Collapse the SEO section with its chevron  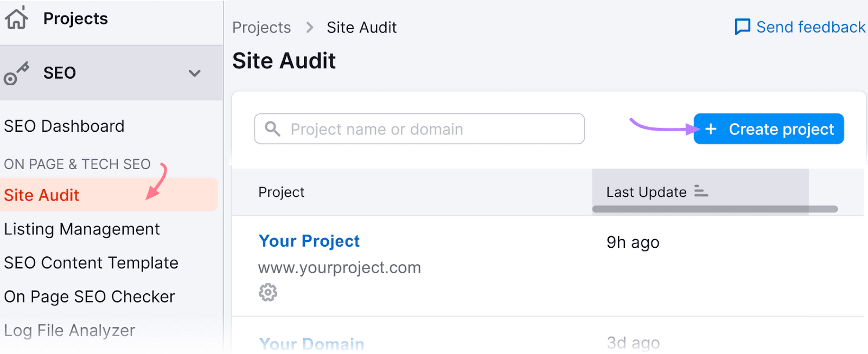coord(194,73)
